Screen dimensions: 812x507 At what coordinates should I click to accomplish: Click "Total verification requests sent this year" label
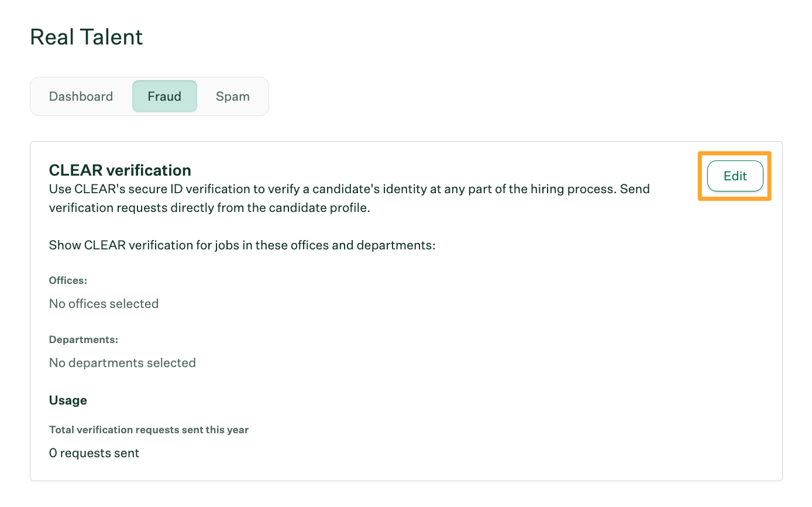pos(149,430)
